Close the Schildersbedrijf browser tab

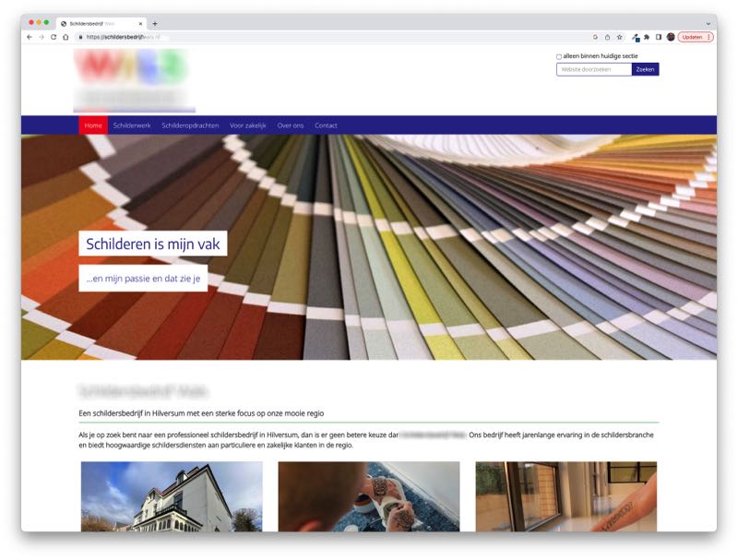click(139, 23)
